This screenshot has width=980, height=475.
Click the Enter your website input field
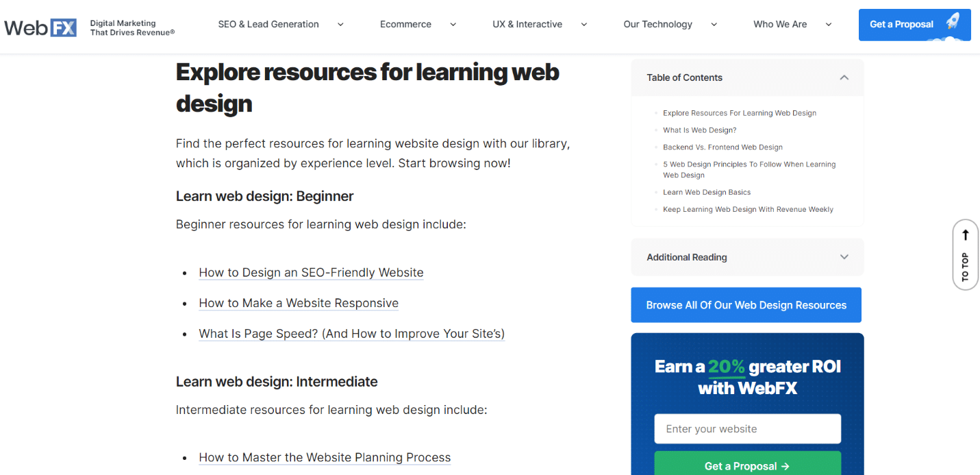(x=747, y=428)
